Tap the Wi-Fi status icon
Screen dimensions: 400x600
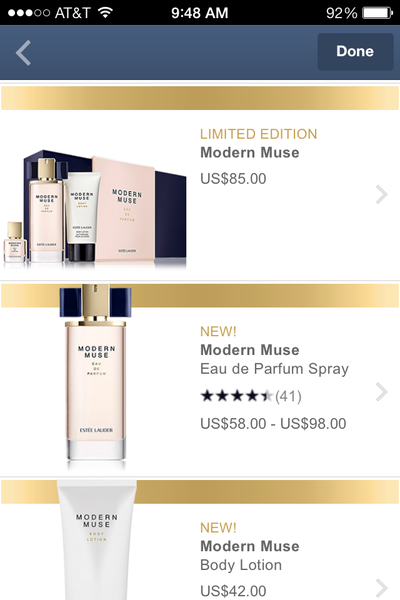click(105, 13)
